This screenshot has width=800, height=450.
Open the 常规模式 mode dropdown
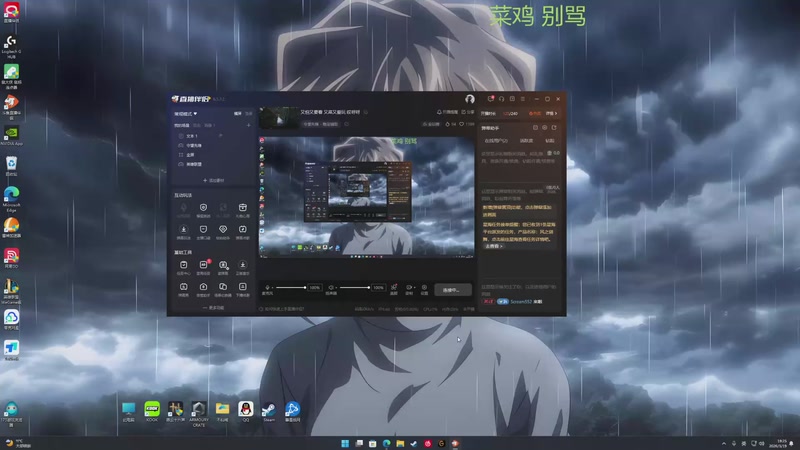[x=186, y=113]
